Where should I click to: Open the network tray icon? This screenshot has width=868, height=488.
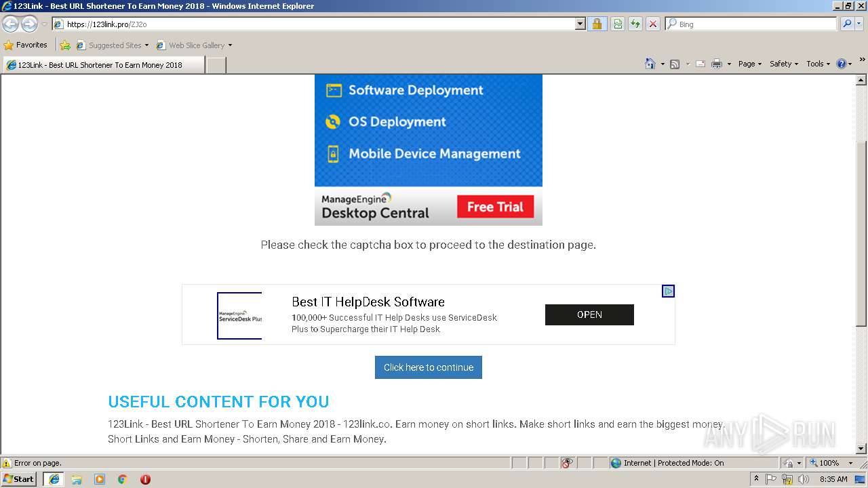pos(787,479)
